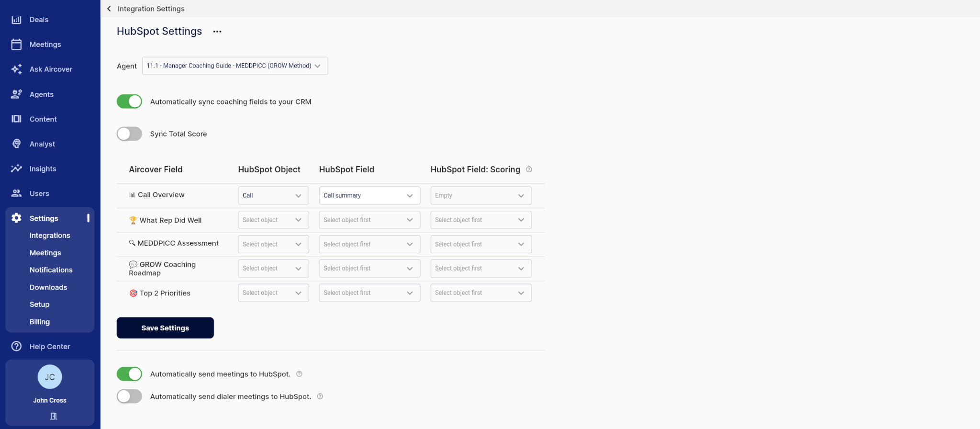Select object for What Rep Did Well
The image size is (980, 429).
coord(273,220)
